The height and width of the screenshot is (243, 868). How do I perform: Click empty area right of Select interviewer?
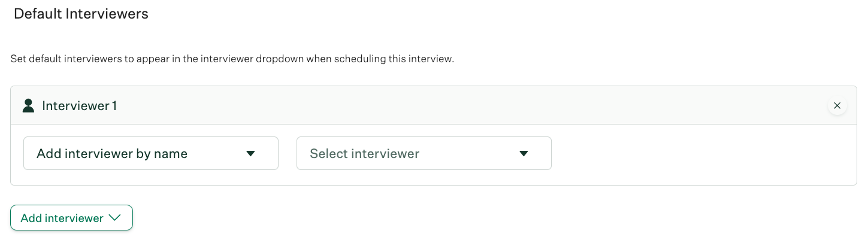(x=701, y=154)
